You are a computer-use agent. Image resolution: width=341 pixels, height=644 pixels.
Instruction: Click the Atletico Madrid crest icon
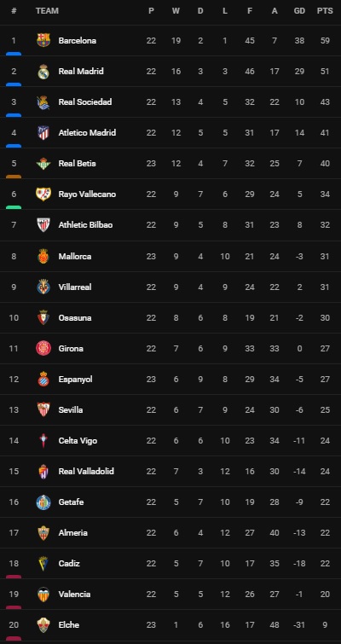43,133
